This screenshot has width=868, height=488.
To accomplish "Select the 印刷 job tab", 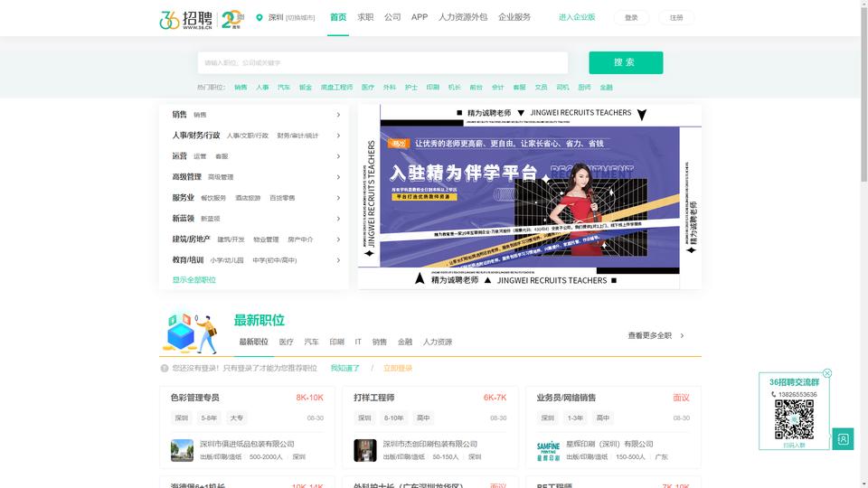I will click(x=336, y=342).
